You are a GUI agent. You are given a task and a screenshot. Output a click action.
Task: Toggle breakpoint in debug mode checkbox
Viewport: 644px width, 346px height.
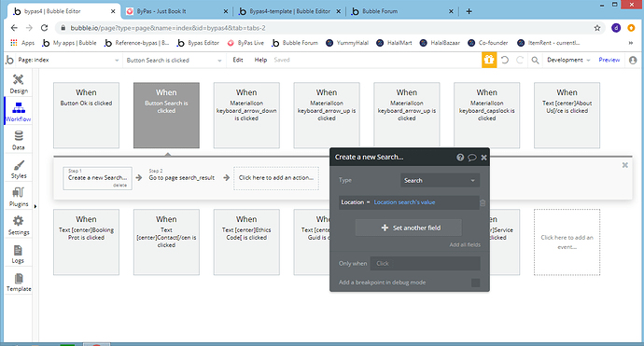tap(476, 283)
